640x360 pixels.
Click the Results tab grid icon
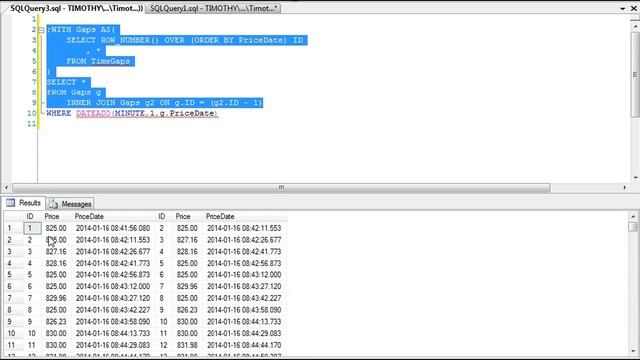(x=11, y=203)
